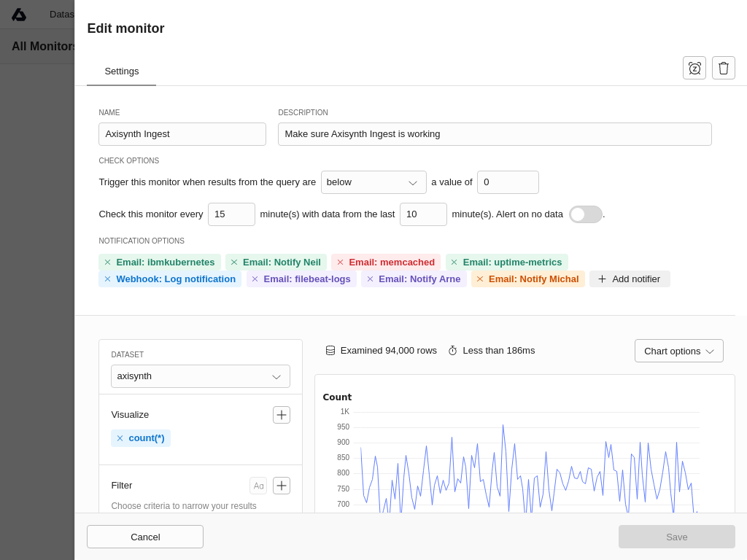Viewport: 747px width, 560px height.
Task: Click the Description text field
Action: click(494, 134)
